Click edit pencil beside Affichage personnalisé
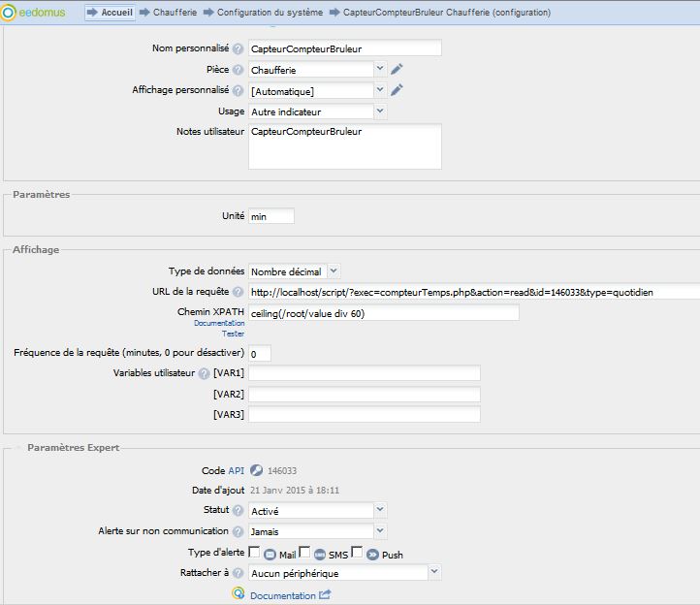Screen dimensions: 700x605 click(397, 90)
